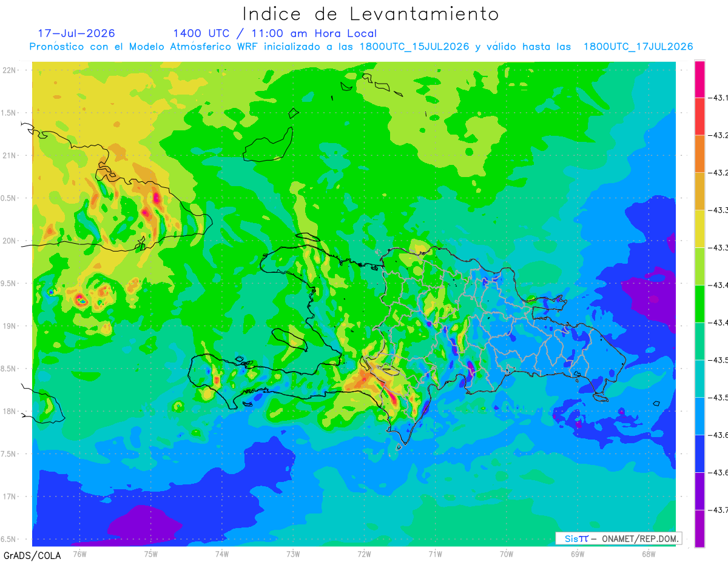Click the '73W' longitude label
This screenshot has width=728, height=562.
coord(293,554)
